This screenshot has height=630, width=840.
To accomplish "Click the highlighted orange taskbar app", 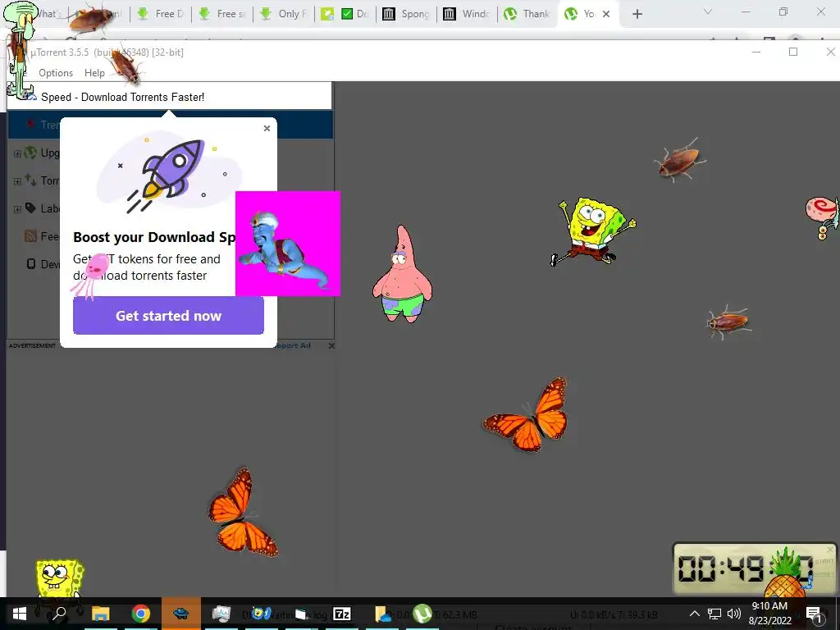I will pyautogui.click(x=181, y=614).
